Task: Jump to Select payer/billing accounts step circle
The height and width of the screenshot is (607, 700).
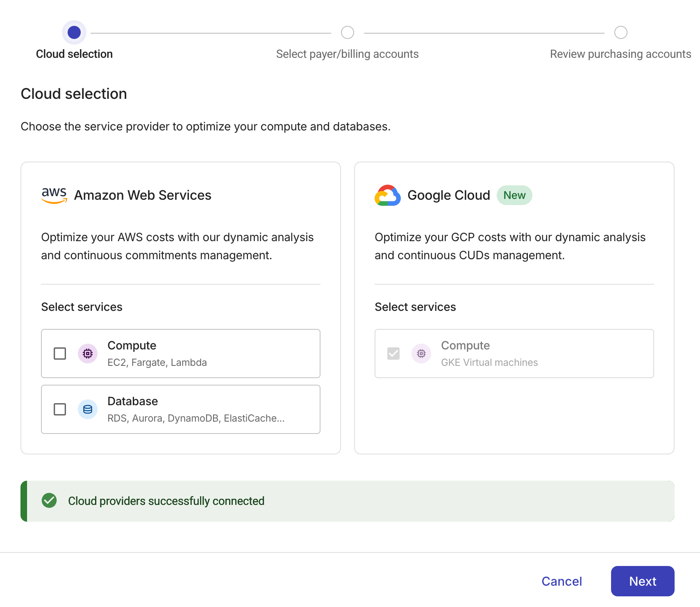Action: tap(348, 32)
